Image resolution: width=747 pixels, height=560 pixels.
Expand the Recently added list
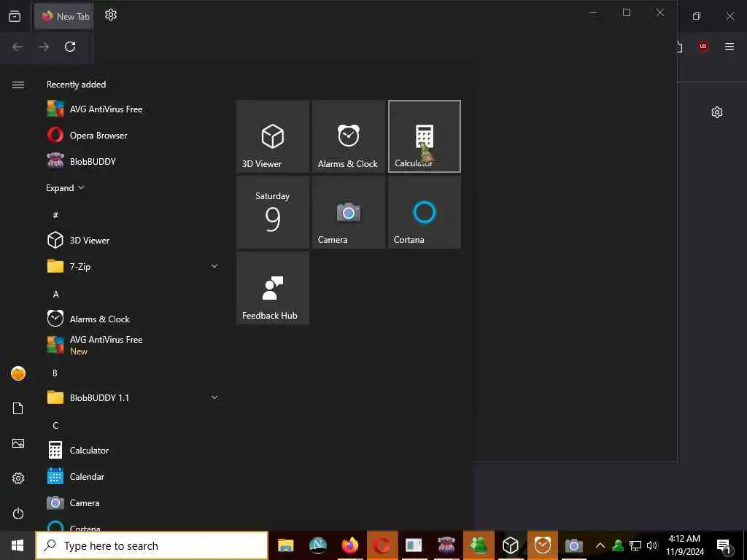tap(65, 187)
